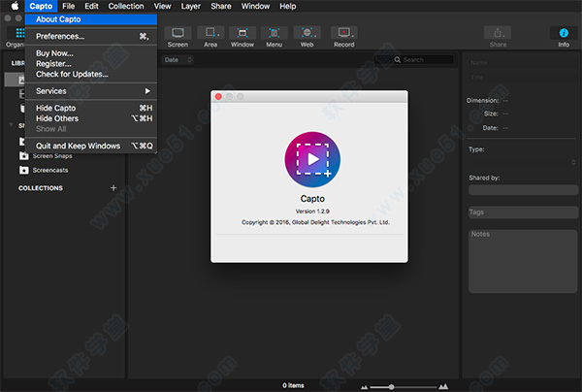Click the Name field in Info panel
The image size is (582, 392).
coord(522,63)
